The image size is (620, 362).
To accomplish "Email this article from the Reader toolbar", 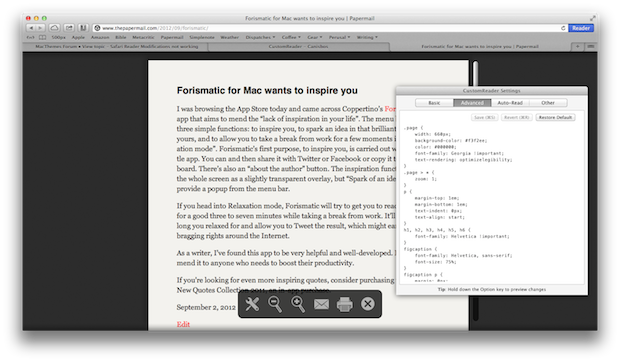I will pos(321,304).
